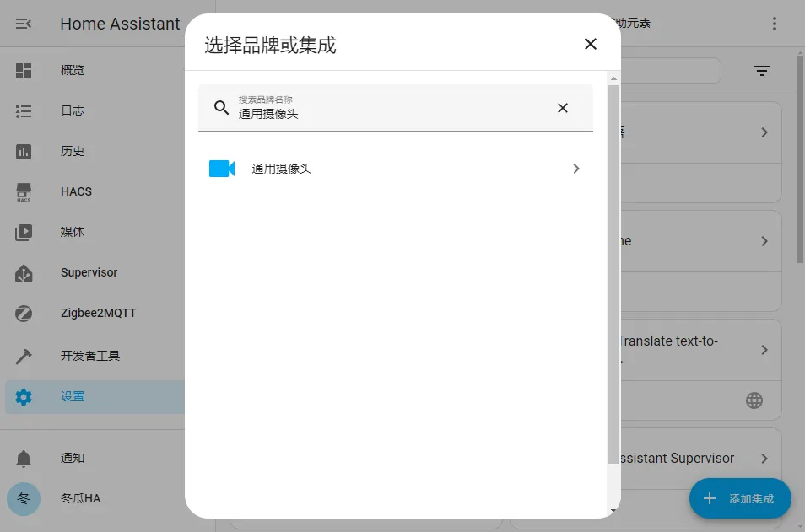Select 开发者工具 in the sidebar
805x532 pixels.
(x=90, y=356)
